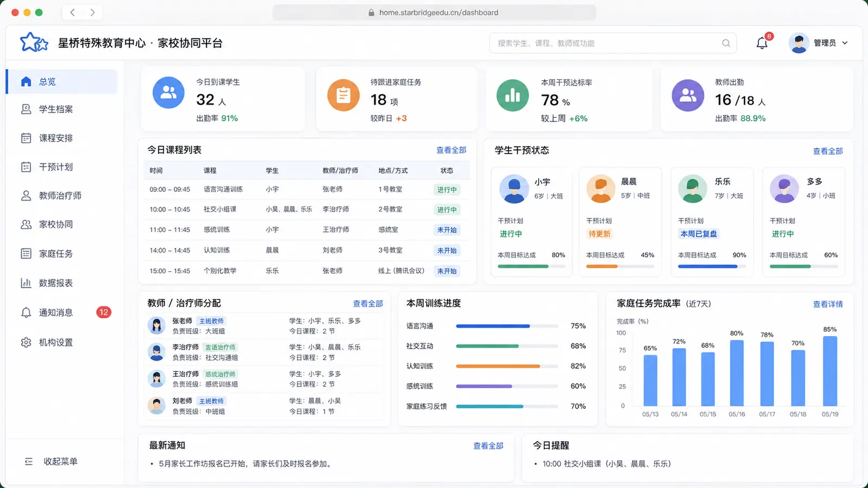Open 查看详情 for 家庭任务完成率
Viewport: 868px width, 488px height.
(828, 304)
